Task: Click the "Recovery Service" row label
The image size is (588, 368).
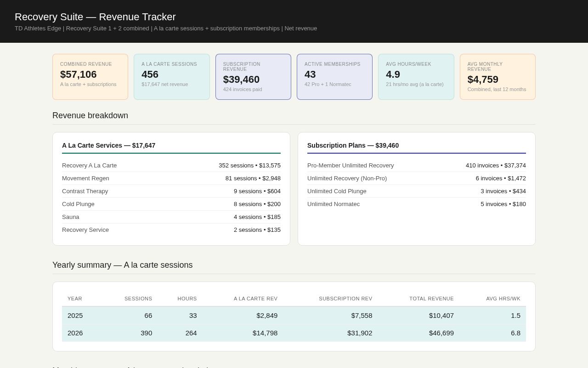Action: (85, 230)
